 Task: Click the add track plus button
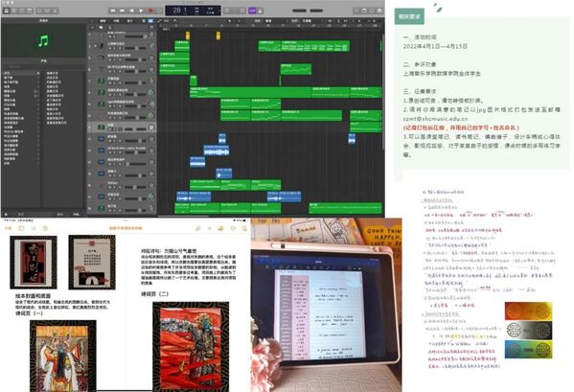point(92,28)
